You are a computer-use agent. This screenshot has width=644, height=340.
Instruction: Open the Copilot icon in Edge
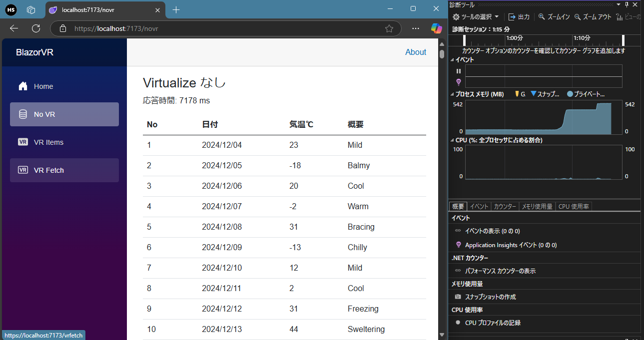point(437,28)
